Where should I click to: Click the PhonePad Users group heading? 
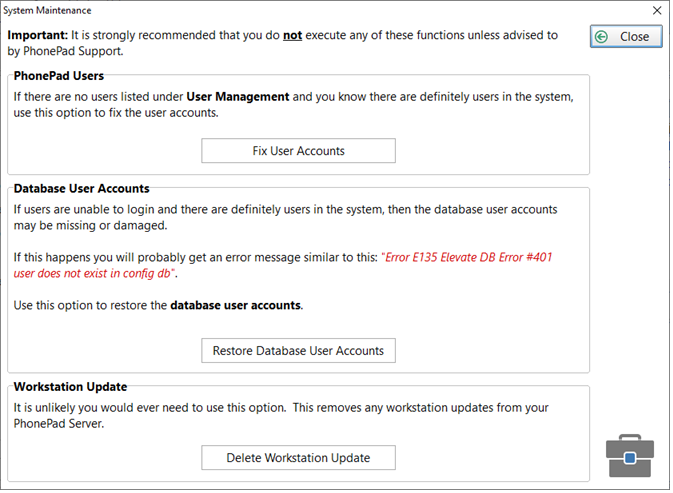pyautogui.click(x=59, y=76)
